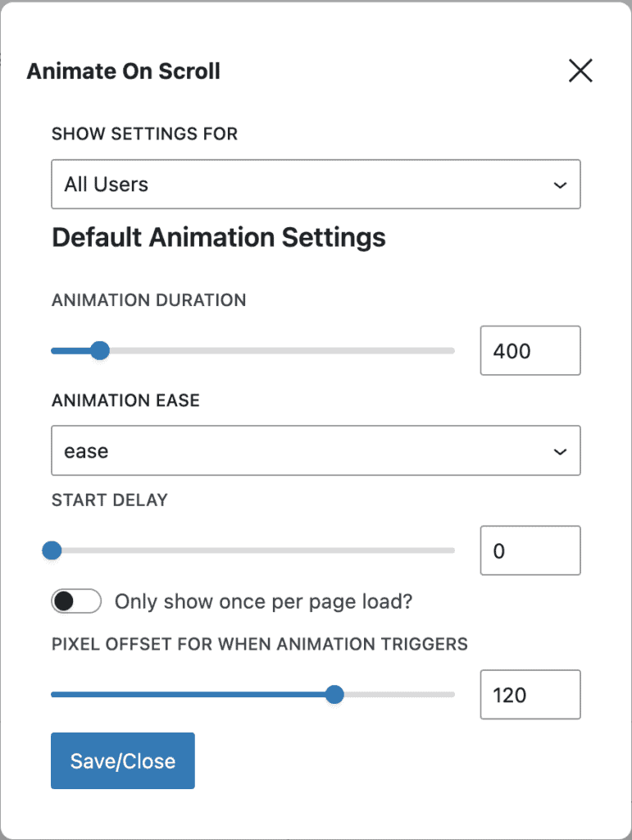Click the Animation Duration field showing 400
632x840 pixels.
pos(530,351)
